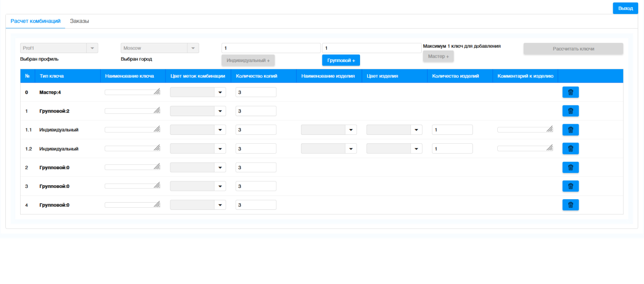The width and height of the screenshot is (644, 284).
Task: Expand Наименование изделия dropdown in row 1.1
Action: [x=329, y=130]
